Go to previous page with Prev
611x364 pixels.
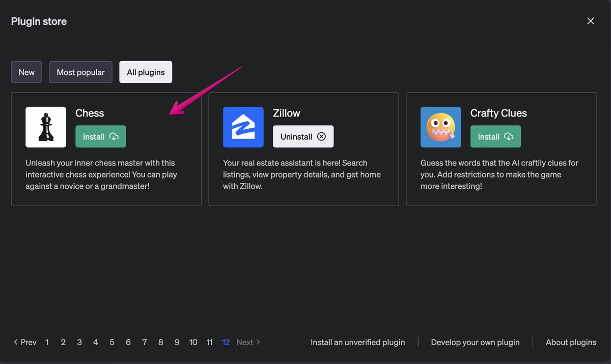click(x=25, y=342)
